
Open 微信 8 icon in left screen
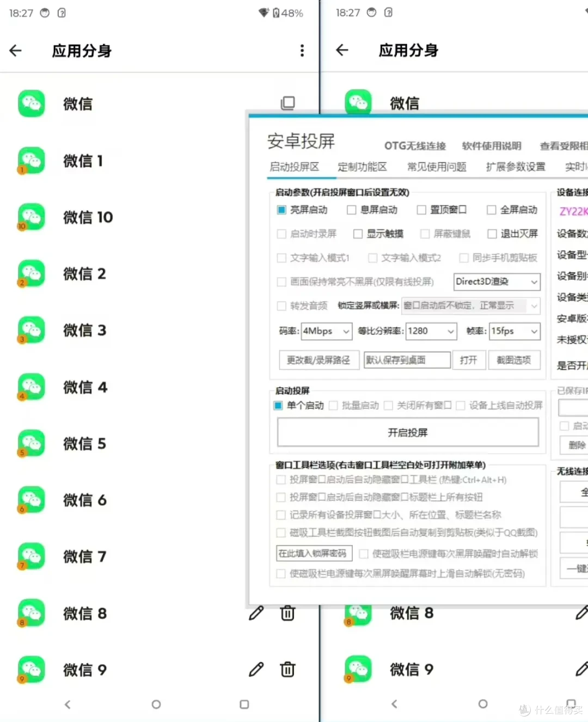(x=32, y=613)
